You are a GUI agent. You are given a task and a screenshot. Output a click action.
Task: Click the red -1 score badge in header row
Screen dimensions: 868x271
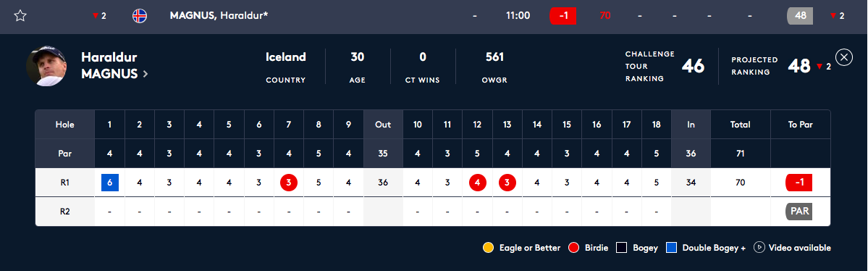coord(563,15)
